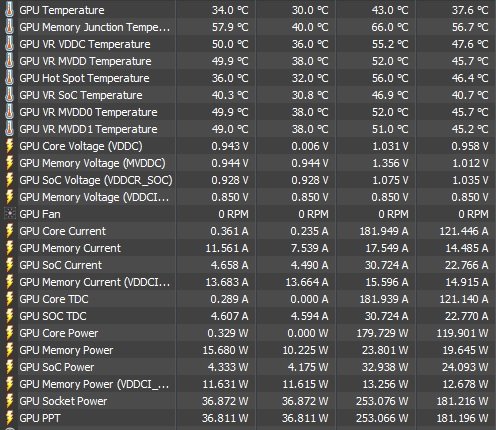The width and height of the screenshot is (496, 430).
Task: Click the lightning icon beside GPU PPT
Action: [9, 418]
